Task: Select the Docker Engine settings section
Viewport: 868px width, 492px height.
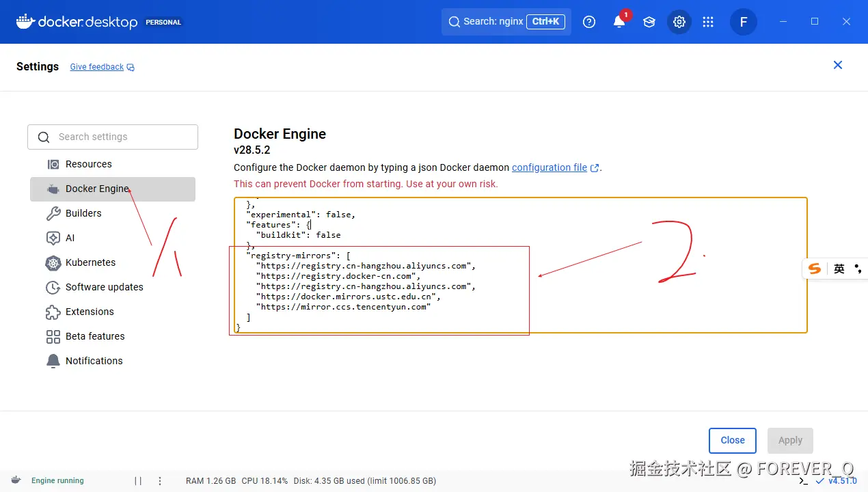Action: click(x=113, y=189)
